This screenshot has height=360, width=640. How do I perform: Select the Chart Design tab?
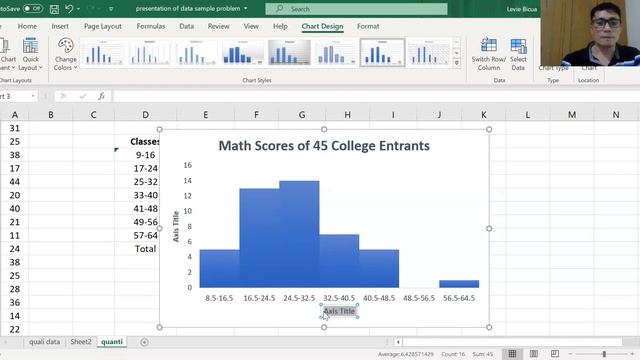(322, 26)
